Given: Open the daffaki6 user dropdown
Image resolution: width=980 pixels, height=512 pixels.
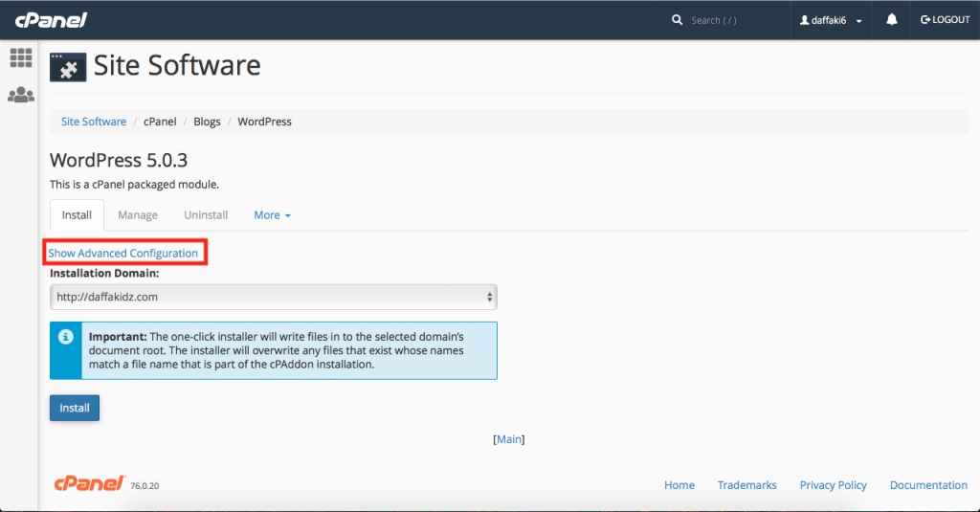Looking at the screenshot, I should tap(831, 21).
